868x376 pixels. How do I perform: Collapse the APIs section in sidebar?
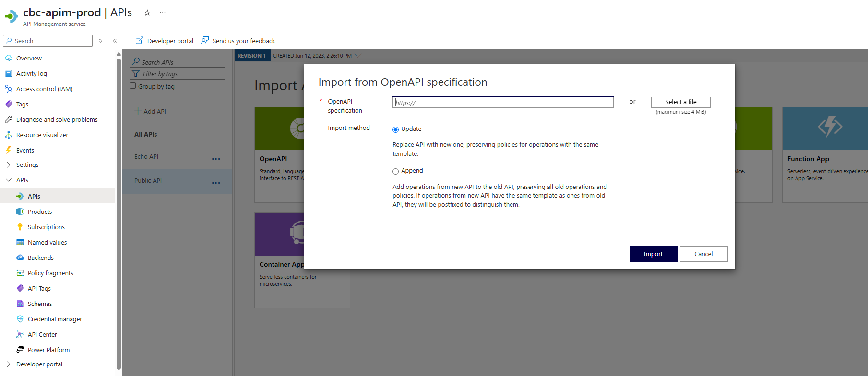click(x=9, y=180)
